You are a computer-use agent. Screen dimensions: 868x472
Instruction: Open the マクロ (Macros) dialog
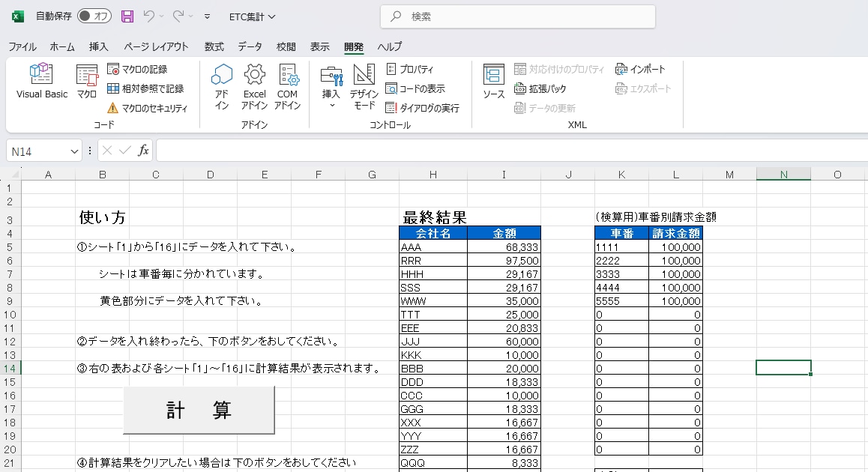tap(87, 81)
